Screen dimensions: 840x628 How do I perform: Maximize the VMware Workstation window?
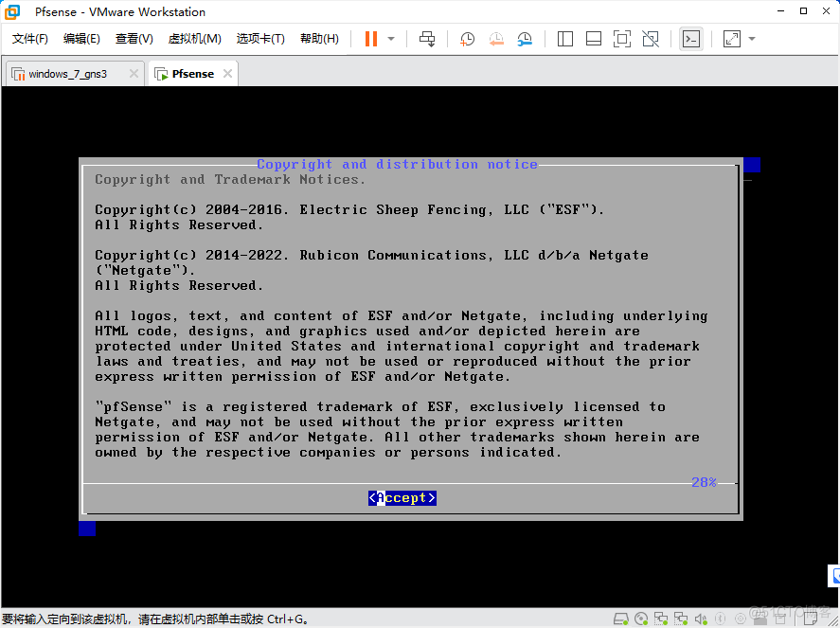pos(804,11)
